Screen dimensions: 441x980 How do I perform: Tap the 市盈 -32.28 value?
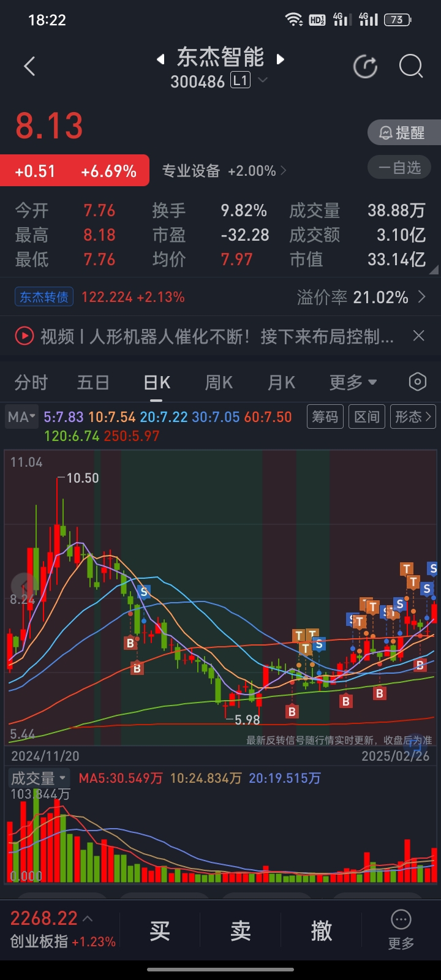click(245, 235)
